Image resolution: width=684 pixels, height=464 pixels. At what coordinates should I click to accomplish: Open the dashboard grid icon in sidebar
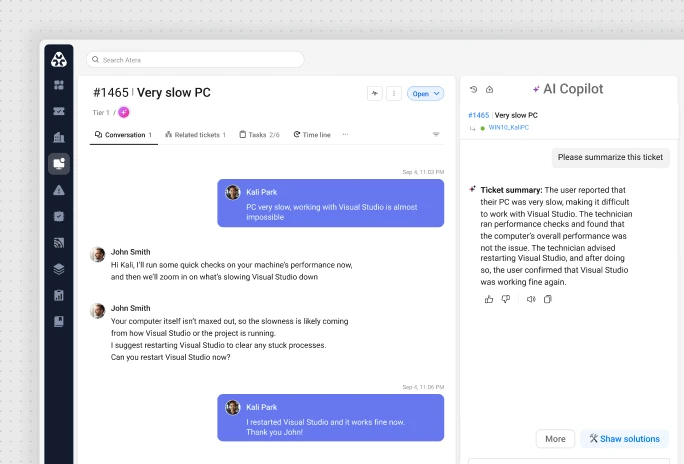(x=59, y=85)
